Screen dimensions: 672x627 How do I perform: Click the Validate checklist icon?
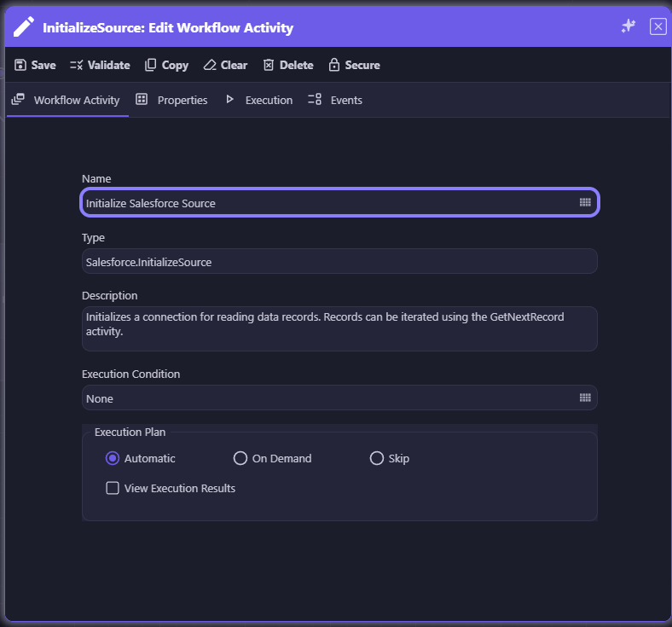[x=76, y=65]
